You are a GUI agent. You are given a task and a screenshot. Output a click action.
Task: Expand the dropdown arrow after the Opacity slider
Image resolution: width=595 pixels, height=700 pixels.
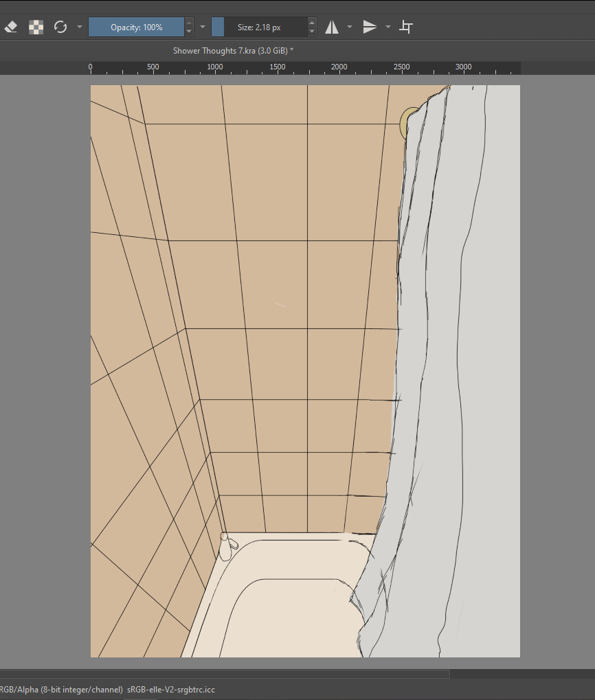click(x=203, y=27)
